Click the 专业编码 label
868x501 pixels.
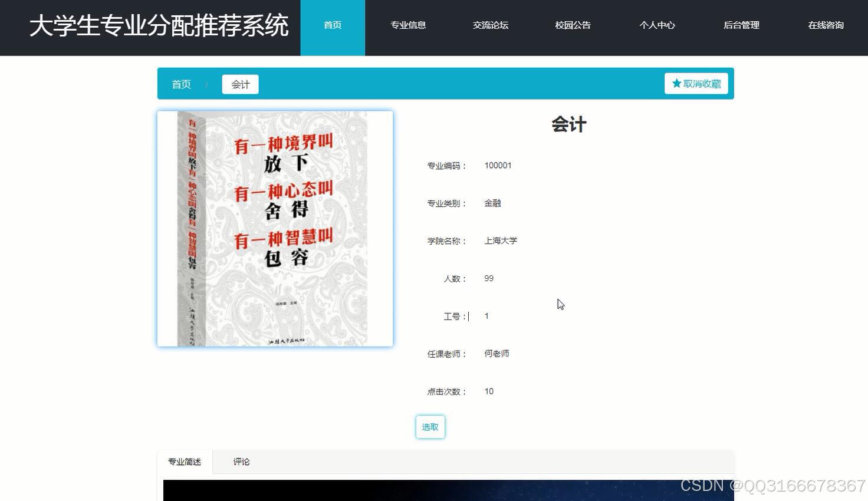446,166
